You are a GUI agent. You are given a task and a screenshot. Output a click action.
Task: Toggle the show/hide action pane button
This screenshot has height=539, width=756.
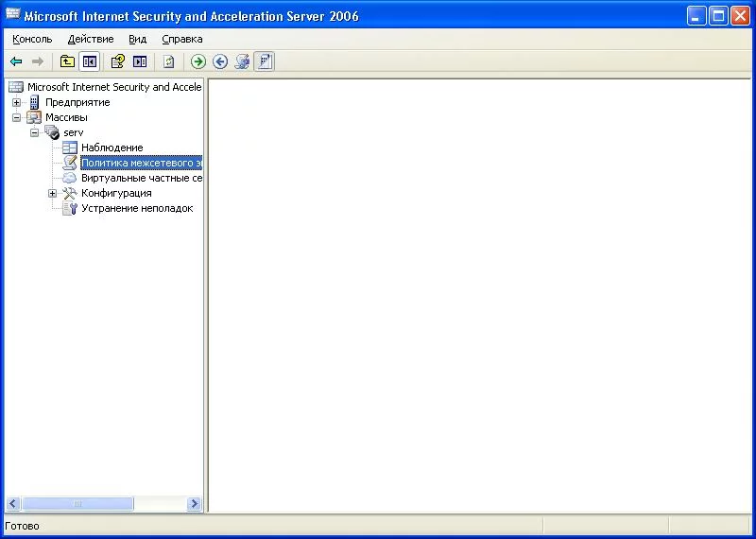point(140,61)
